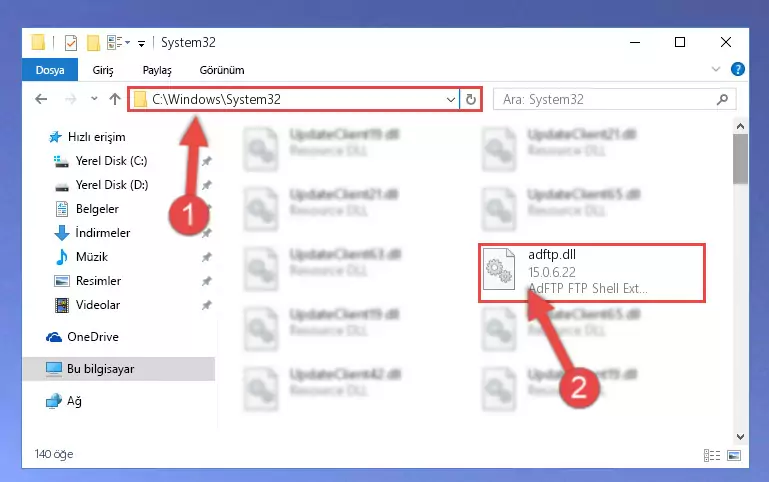
Task: Open the blue help question mark icon
Action: (738, 69)
